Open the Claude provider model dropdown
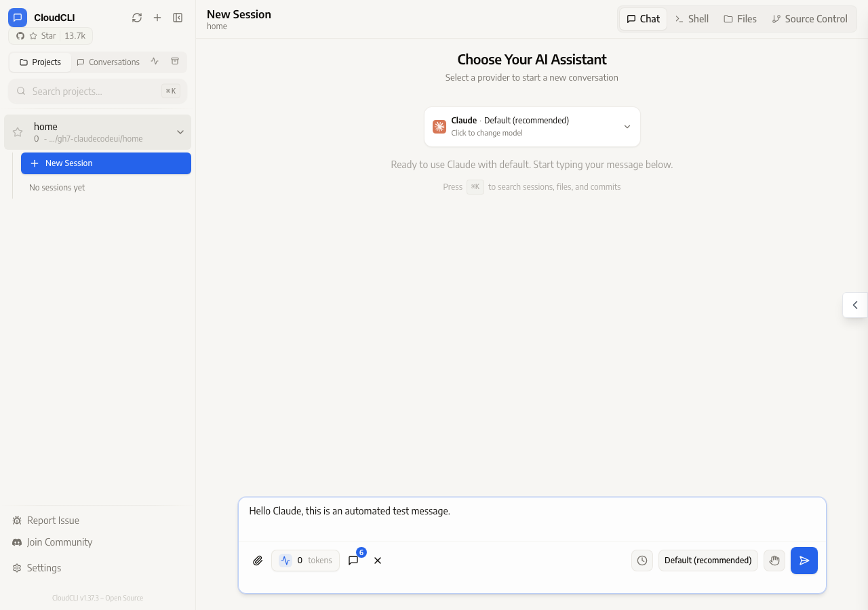 pyautogui.click(x=532, y=127)
